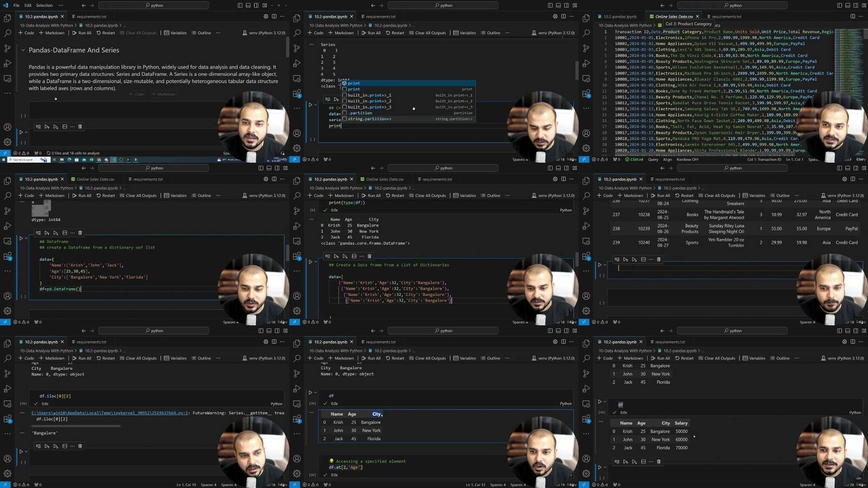The image size is (868, 488).
Task: Toggle Rainbow OFF in the CSV status bar
Action: (x=687, y=160)
